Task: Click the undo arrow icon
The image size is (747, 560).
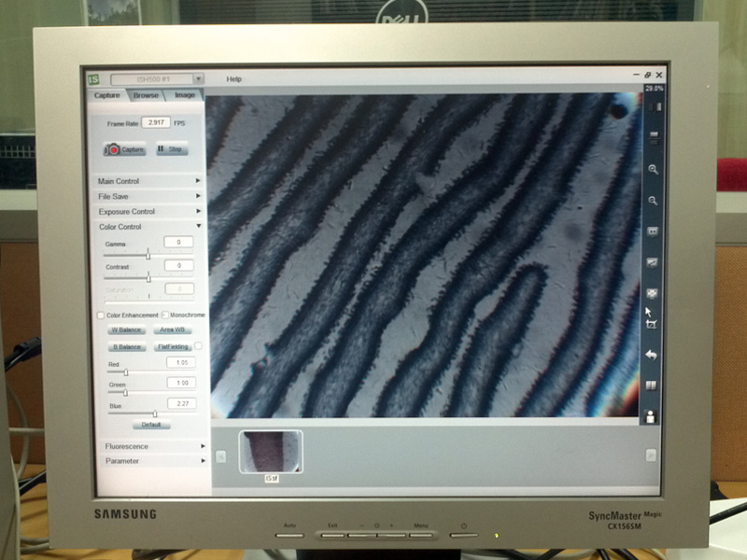Action: pos(652,355)
